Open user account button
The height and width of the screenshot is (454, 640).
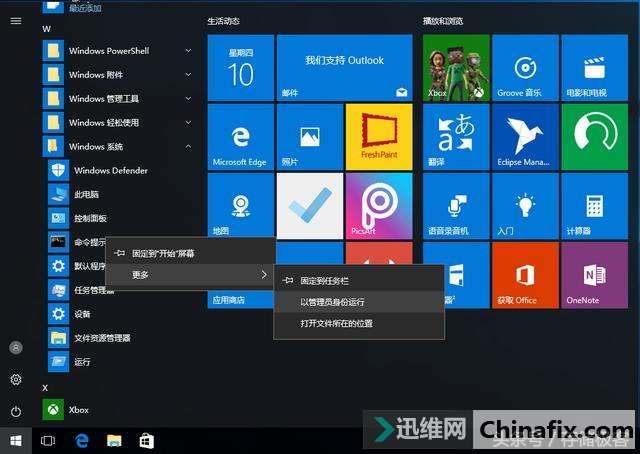coord(16,348)
